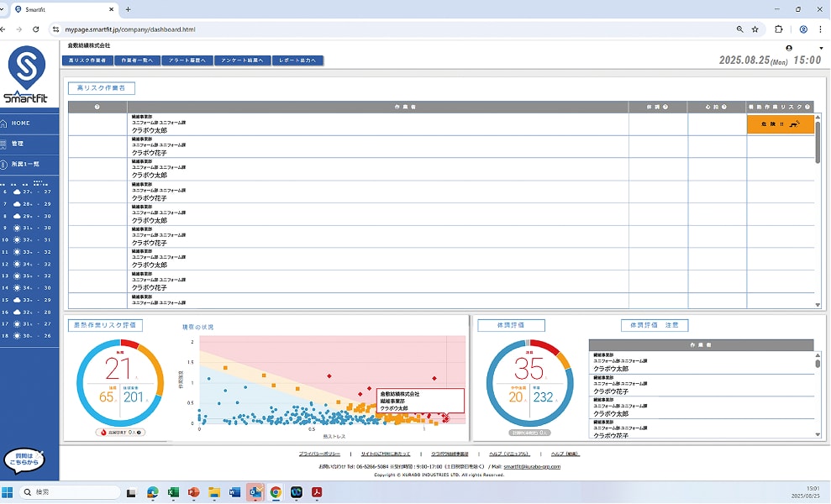
Task: Click the 作業者一覧へ navigation button
Action: (138, 60)
